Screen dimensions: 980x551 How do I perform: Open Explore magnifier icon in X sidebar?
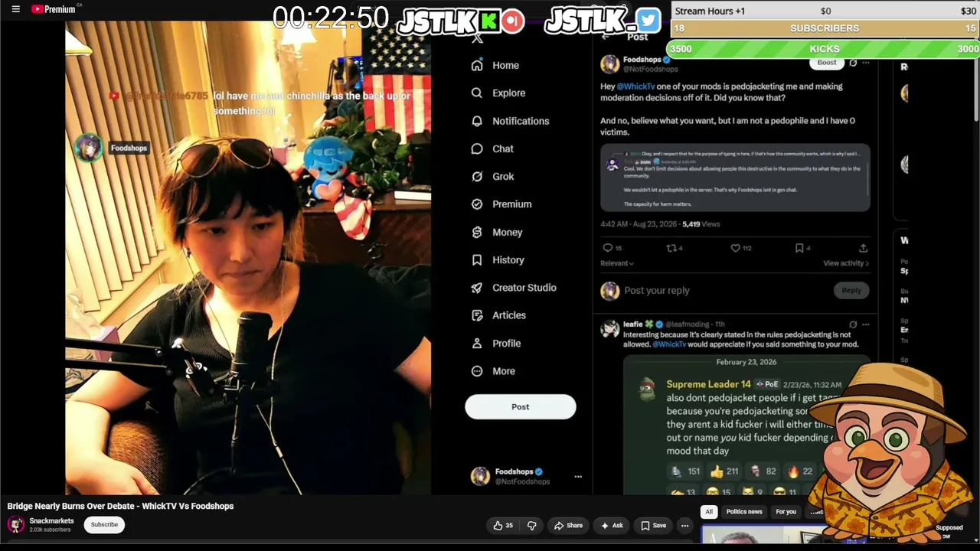click(477, 93)
